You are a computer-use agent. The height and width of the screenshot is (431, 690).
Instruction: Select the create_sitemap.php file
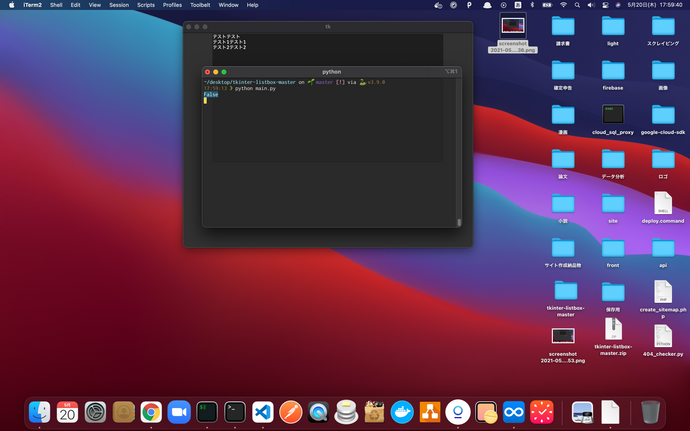point(663,299)
